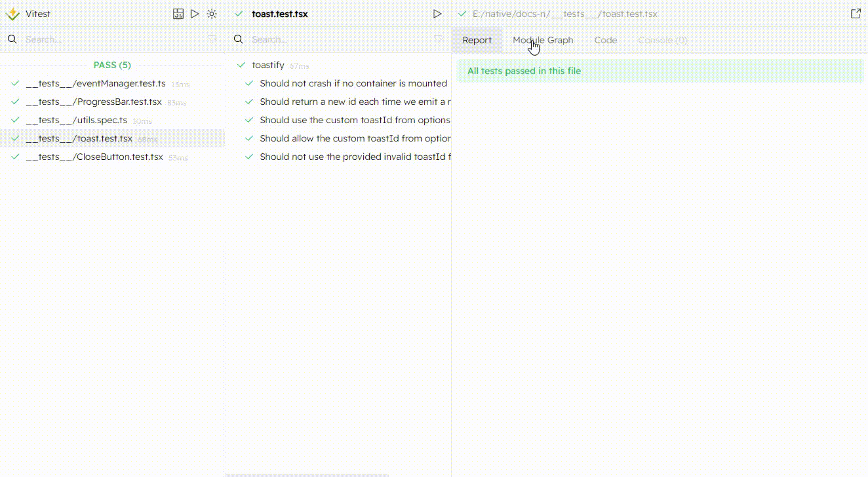
Task: Open the dashboard view icon
Action: click(178, 14)
